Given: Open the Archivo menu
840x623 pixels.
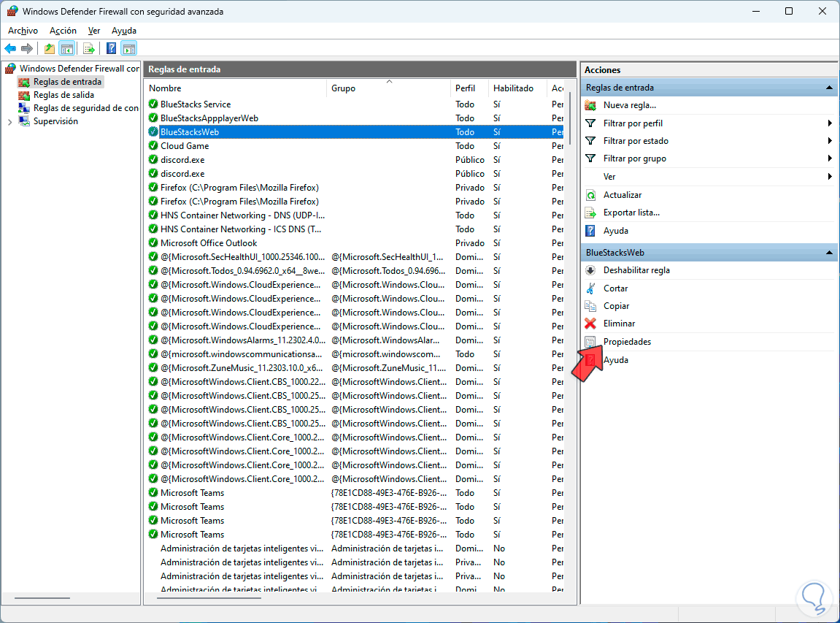Looking at the screenshot, I should coord(23,31).
